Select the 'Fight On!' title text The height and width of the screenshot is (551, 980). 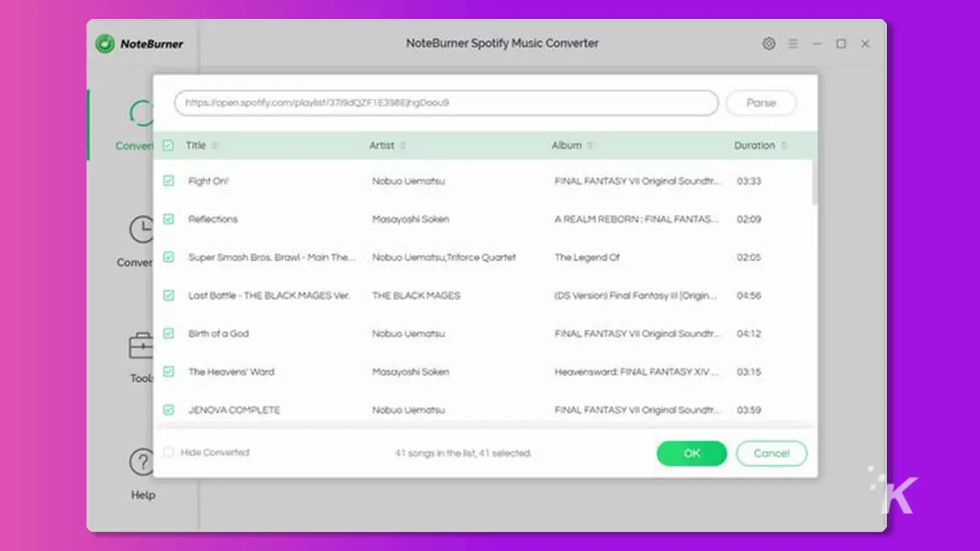click(x=208, y=181)
